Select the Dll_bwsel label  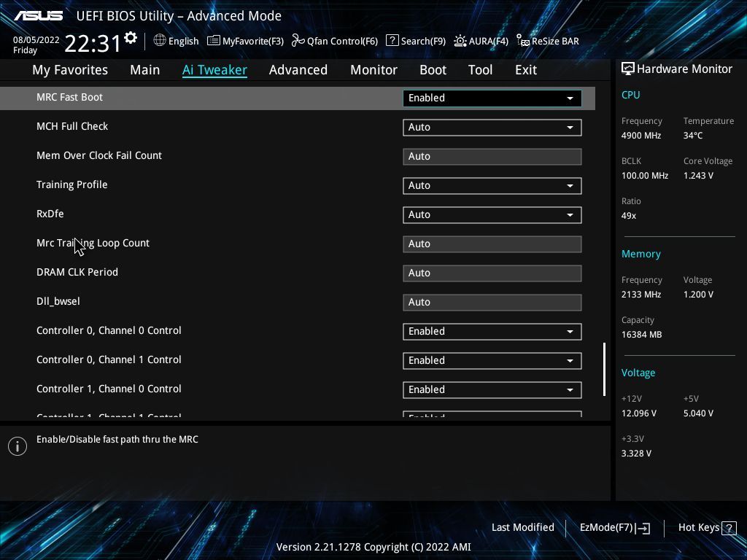[58, 301]
